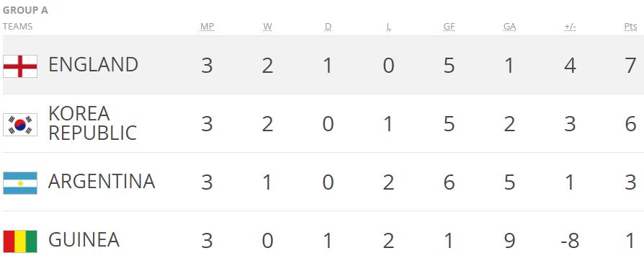Click the Pts column header
The height and width of the screenshot is (261, 644).
point(630,27)
